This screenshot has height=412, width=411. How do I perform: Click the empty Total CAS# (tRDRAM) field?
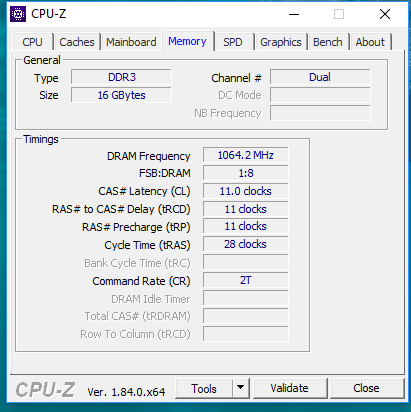coord(246,316)
